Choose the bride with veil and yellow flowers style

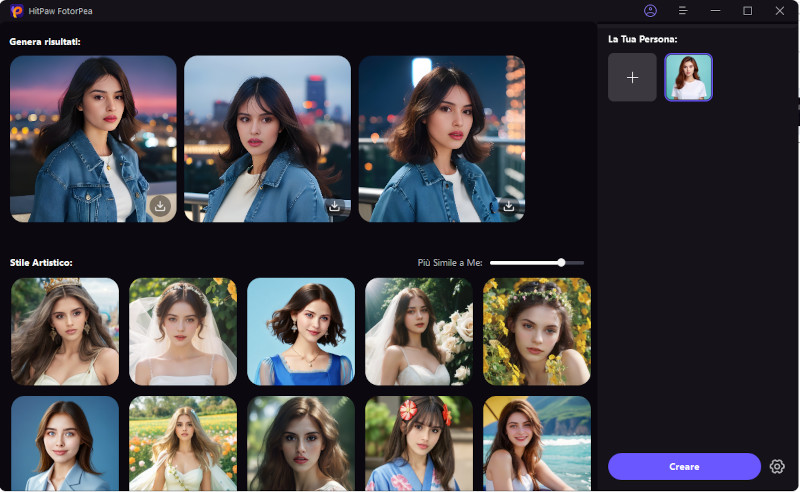click(183, 332)
